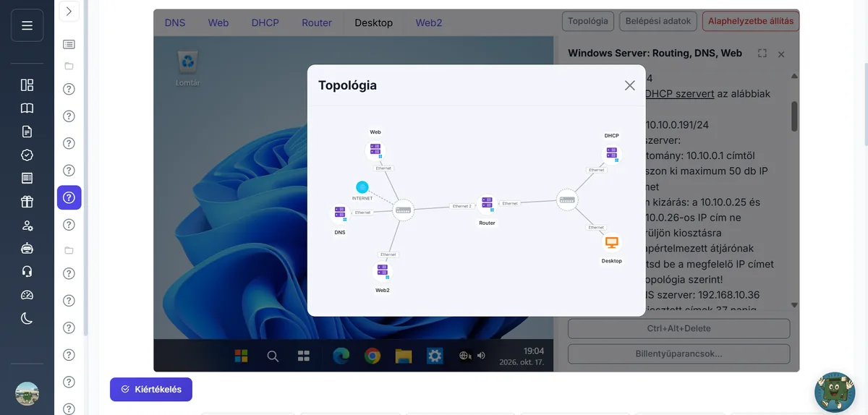The height and width of the screenshot is (415, 868).
Task: Open the Settings gear app on the taskbar
Action: (434, 356)
